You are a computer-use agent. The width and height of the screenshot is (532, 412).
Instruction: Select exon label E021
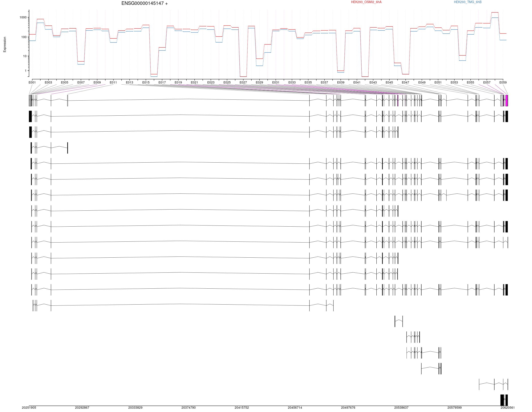(x=194, y=82)
